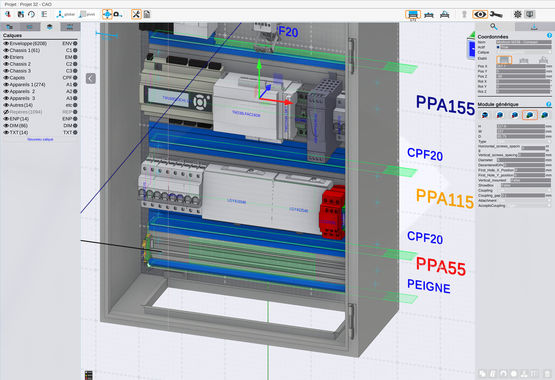The width and height of the screenshot is (555, 380).
Task: Click the greyed light bulb icon
Action: (x=464, y=15)
